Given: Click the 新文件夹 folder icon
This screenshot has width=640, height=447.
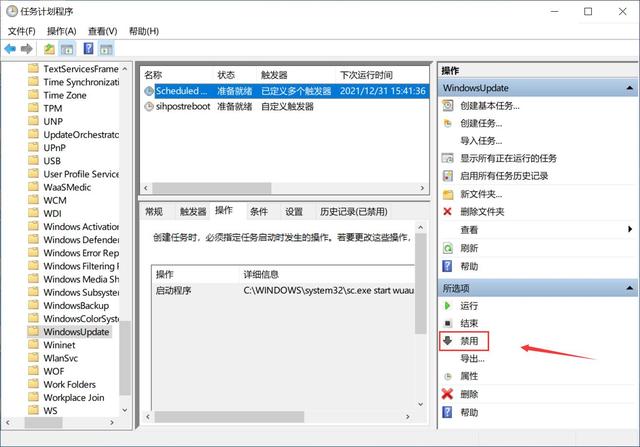Looking at the screenshot, I should (448, 194).
